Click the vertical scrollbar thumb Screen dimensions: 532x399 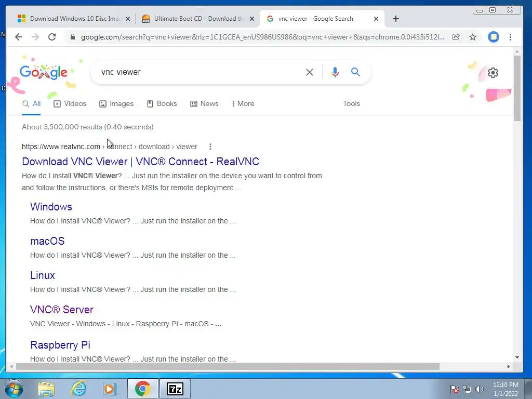coord(517,88)
